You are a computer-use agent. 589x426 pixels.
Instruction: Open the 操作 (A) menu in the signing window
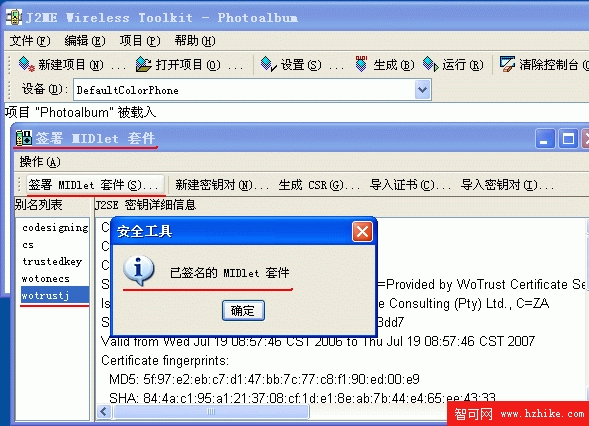[40, 162]
